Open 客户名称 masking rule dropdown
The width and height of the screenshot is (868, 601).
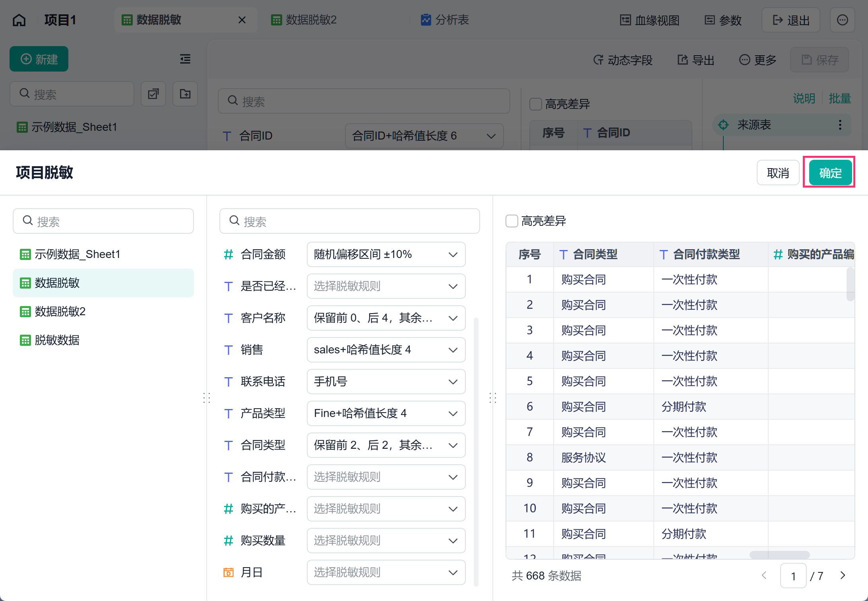pyautogui.click(x=386, y=318)
